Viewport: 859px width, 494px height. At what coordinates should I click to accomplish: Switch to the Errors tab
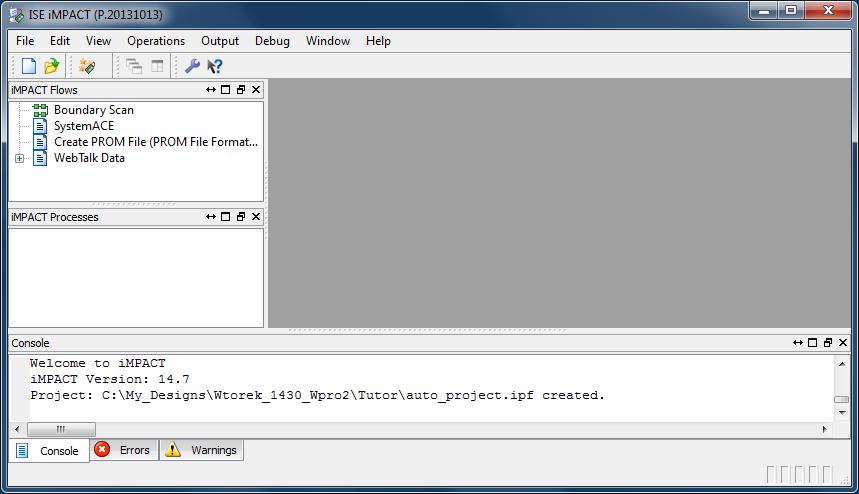coord(124,450)
